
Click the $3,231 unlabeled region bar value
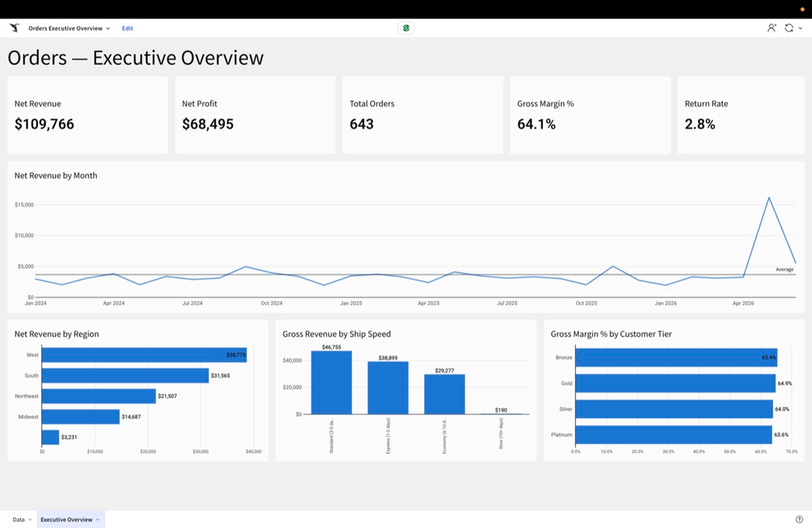(x=69, y=437)
